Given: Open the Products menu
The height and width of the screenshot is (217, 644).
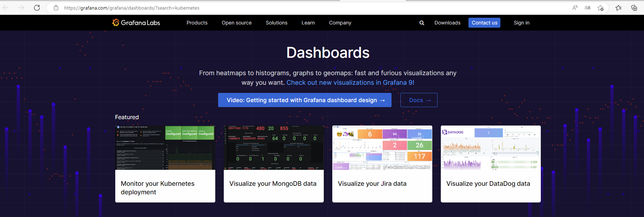Looking at the screenshot, I should 197,23.
